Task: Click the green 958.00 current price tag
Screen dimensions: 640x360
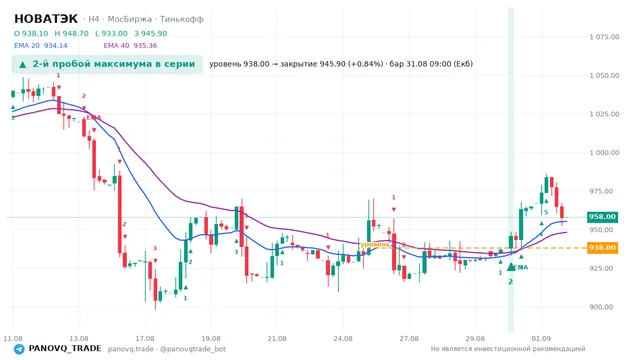Action: pos(602,217)
